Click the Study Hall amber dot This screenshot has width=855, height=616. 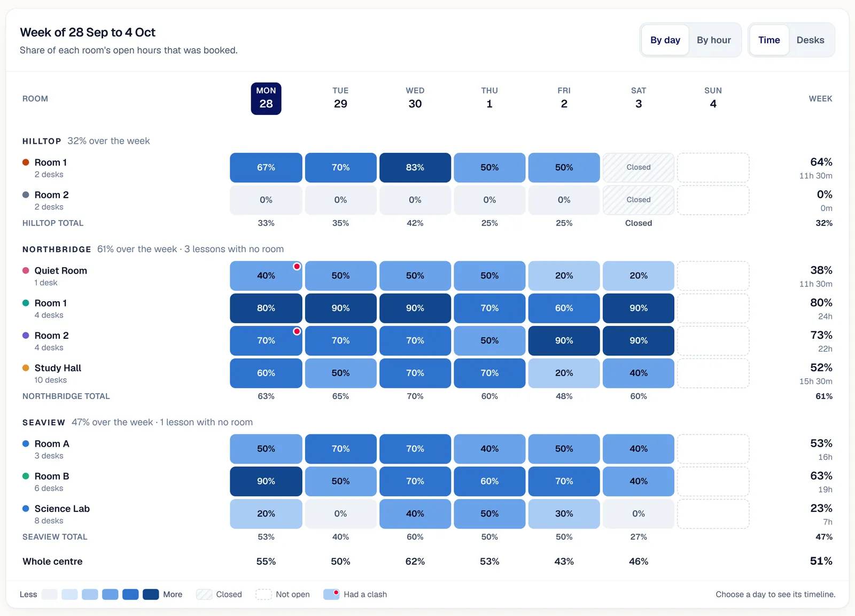click(26, 368)
